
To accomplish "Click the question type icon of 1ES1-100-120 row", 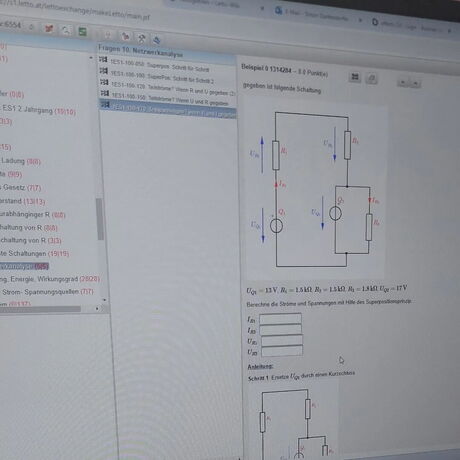I will pos(104,82).
